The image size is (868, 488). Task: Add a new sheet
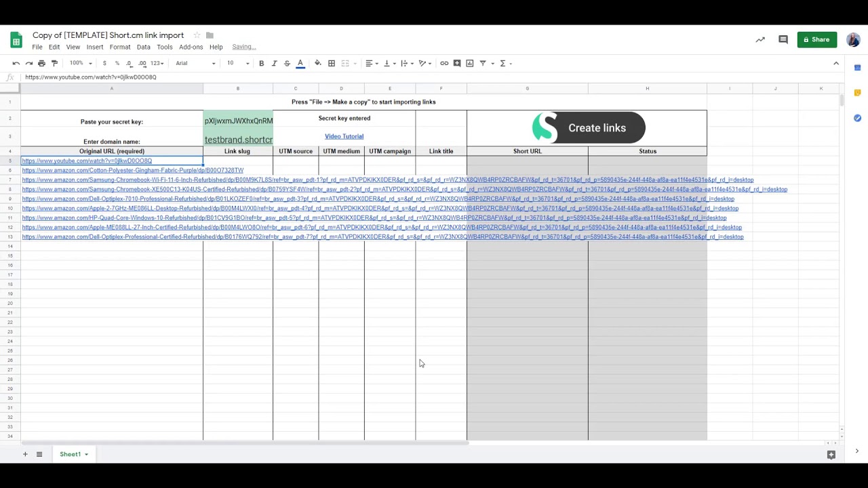click(25, 454)
